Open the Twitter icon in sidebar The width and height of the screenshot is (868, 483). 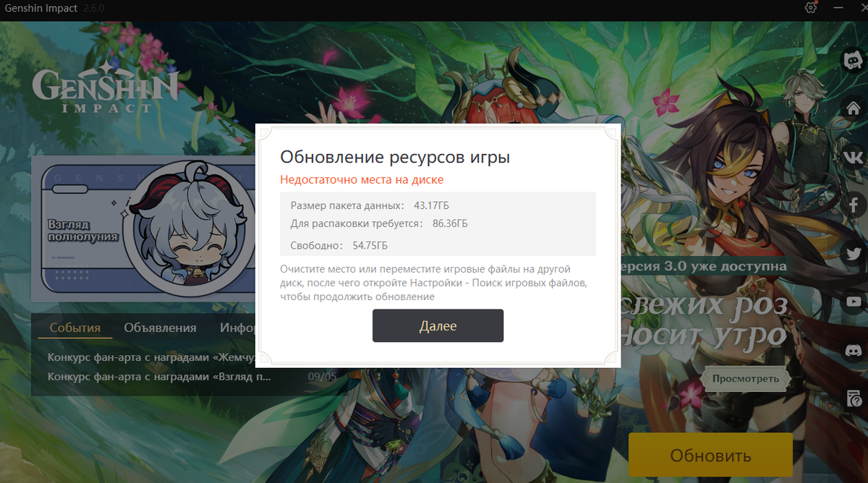(854, 253)
